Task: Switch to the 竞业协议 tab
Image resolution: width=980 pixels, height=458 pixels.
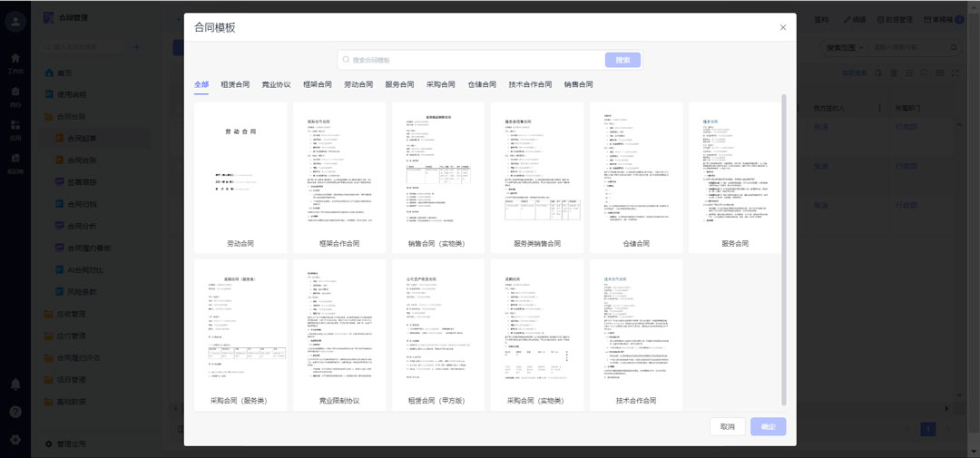Action: click(x=276, y=84)
